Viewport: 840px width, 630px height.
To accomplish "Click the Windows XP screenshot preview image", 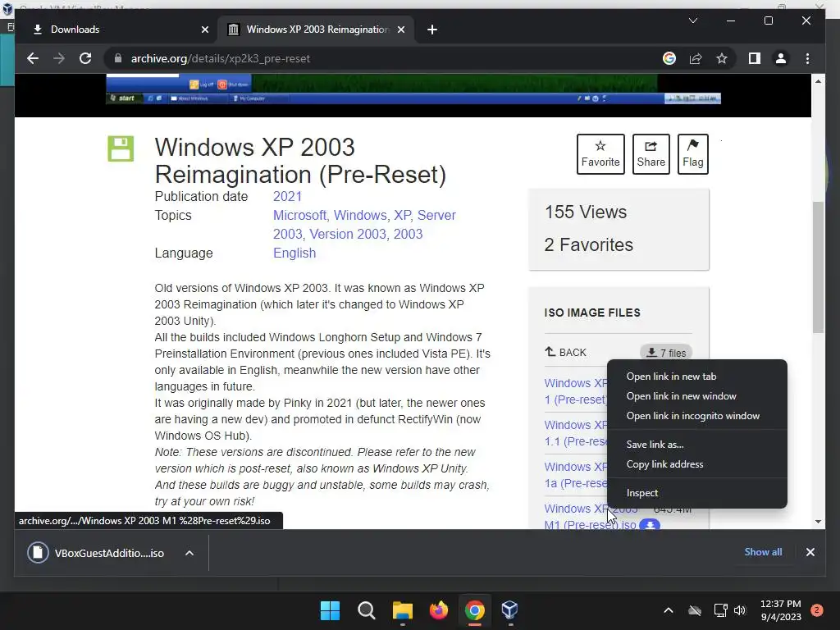I will pyautogui.click(x=413, y=89).
